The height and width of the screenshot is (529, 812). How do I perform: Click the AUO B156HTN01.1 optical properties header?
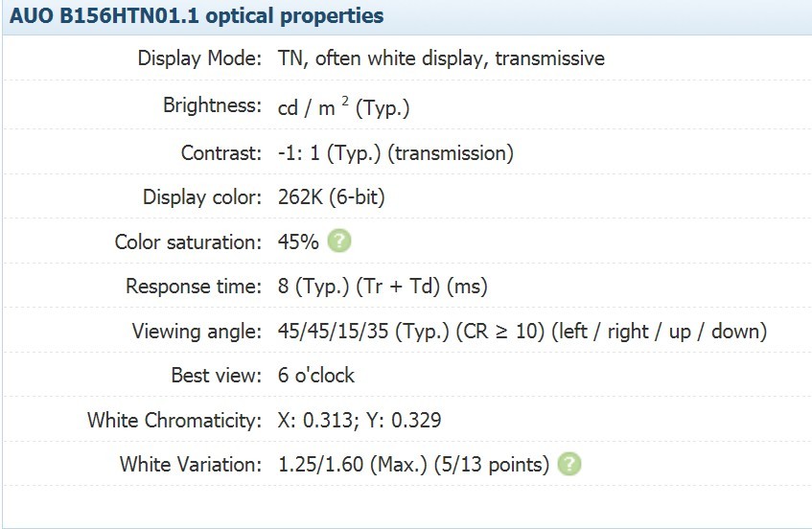point(197,16)
